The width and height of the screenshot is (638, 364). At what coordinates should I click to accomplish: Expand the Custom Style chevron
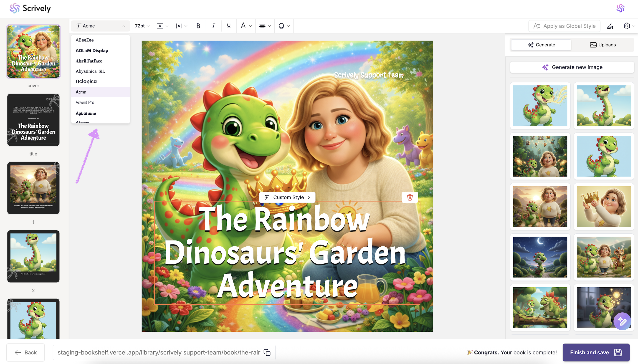pos(309,197)
